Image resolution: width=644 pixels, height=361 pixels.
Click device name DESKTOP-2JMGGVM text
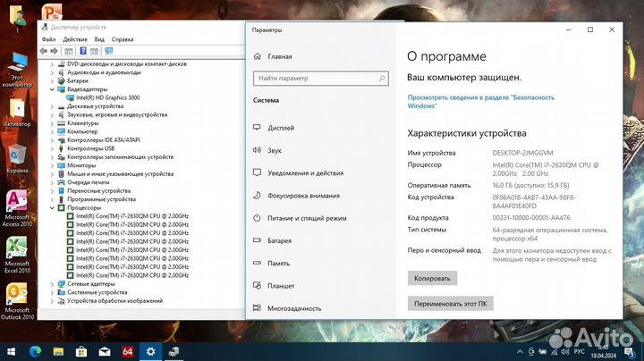pos(522,153)
